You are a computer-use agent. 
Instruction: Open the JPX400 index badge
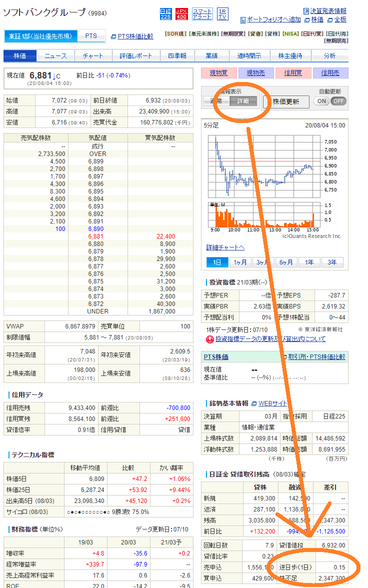point(181,14)
